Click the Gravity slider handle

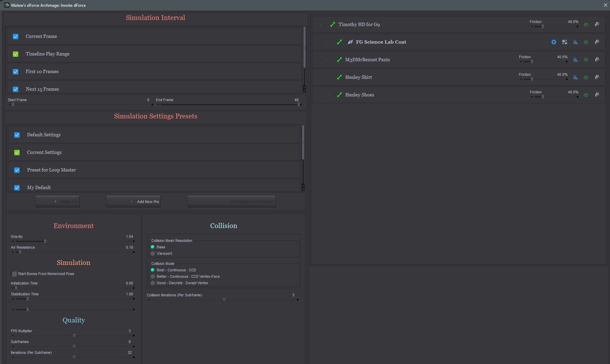pyautogui.click(x=45, y=241)
